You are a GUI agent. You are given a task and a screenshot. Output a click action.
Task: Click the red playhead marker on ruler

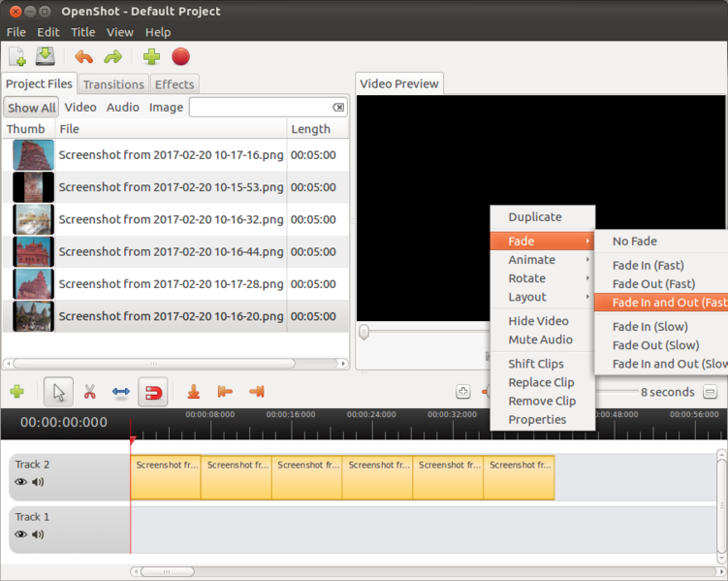click(x=133, y=439)
